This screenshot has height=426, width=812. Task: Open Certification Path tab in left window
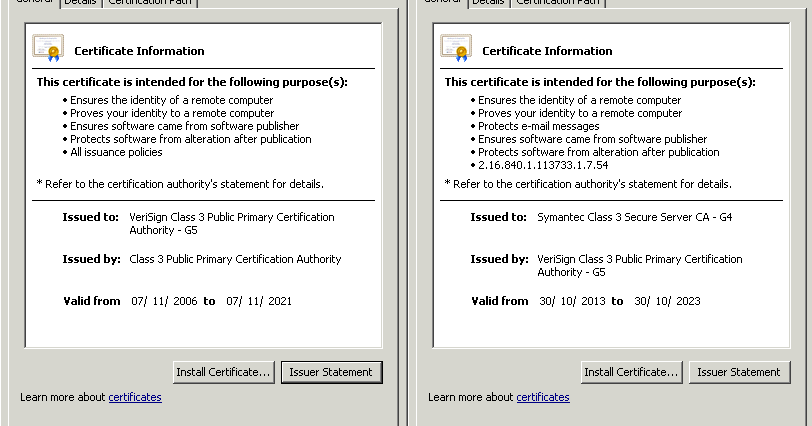click(150, 3)
